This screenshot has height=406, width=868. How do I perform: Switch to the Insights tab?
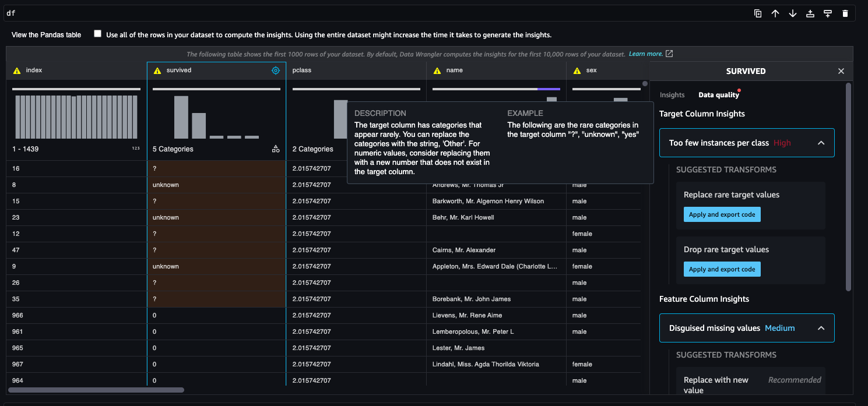(x=672, y=94)
